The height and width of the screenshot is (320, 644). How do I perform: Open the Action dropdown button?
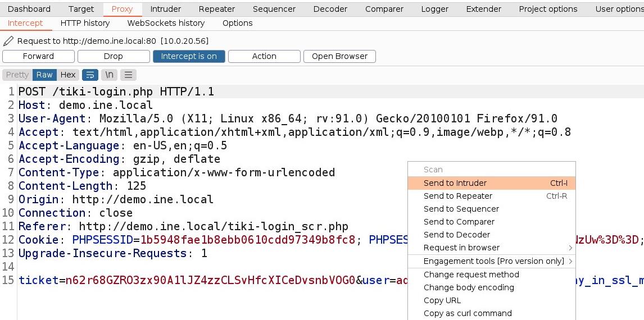(x=264, y=56)
